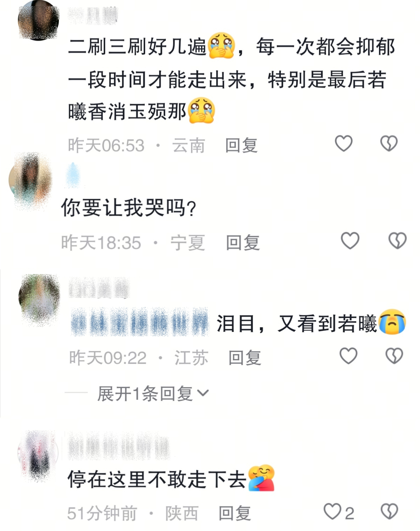The image size is (420, 531).
Task: Click the chevron next to 展开1条回复
Action: pos(203,393)
